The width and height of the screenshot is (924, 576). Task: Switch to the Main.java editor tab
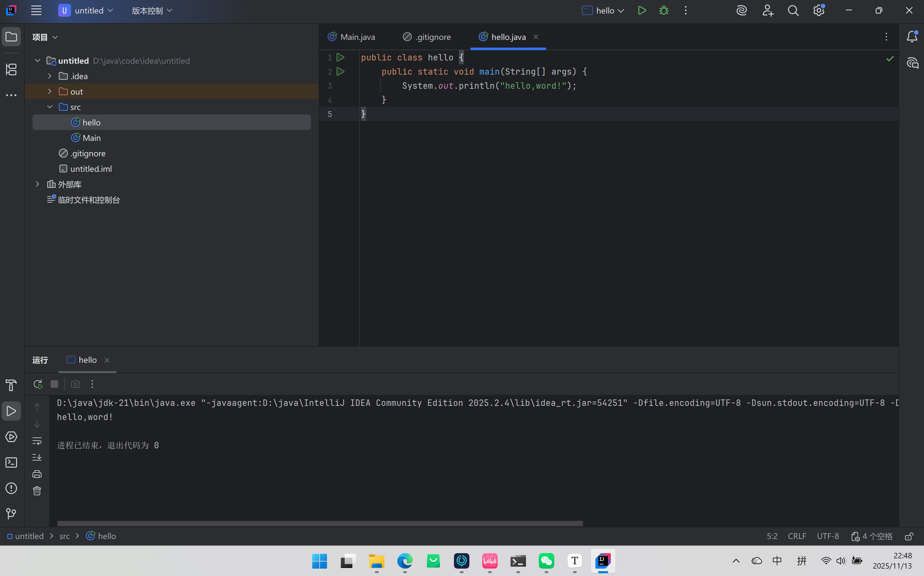(x=352, y=37)
